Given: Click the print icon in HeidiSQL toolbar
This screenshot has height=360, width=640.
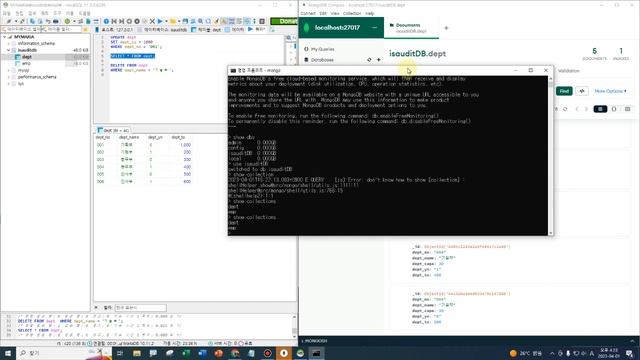Looking at the screenshot, I should point(56,21).
